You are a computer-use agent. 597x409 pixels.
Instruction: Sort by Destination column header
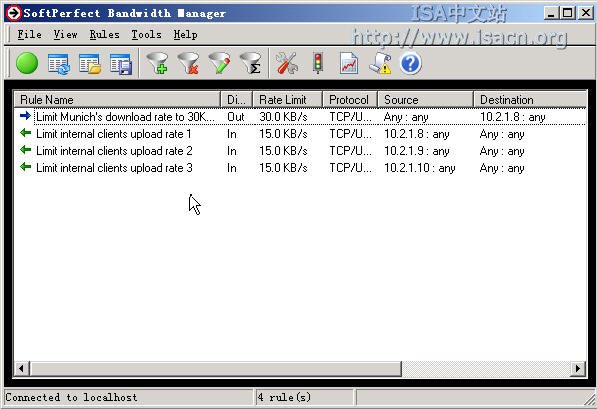530,100
